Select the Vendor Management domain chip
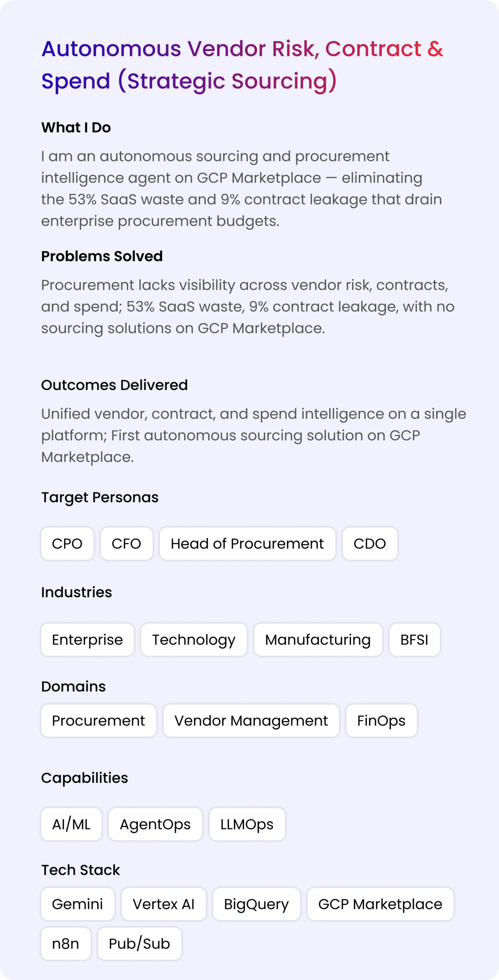 click(x=251, y=720)
